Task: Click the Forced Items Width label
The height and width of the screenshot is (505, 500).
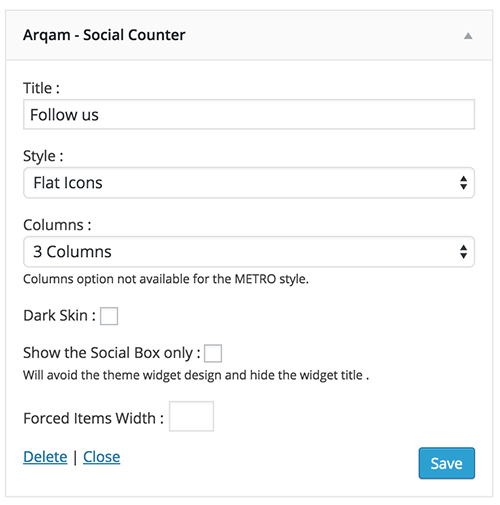Action: coord(93,418)
